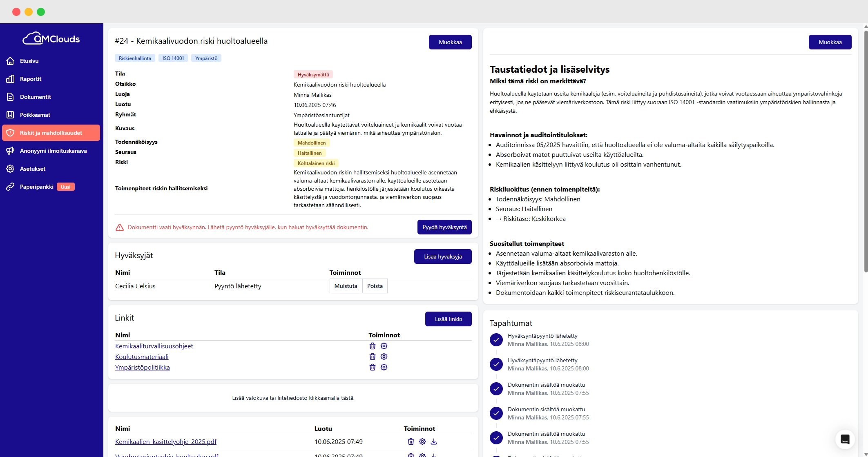Image resolution: width=868 pixels, height=457 pixels.
Task: Click the Dokumentit file icon
Action: point(11,97)
